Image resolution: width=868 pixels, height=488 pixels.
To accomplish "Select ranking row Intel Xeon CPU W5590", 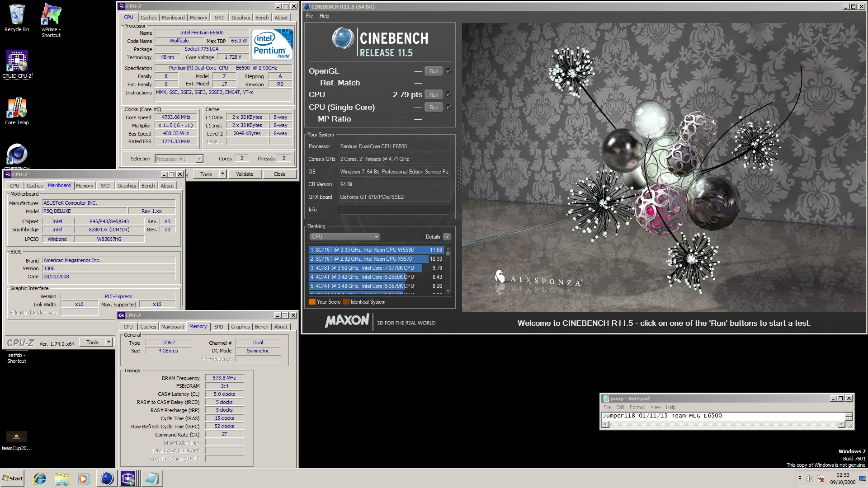I will coord(376,250).
